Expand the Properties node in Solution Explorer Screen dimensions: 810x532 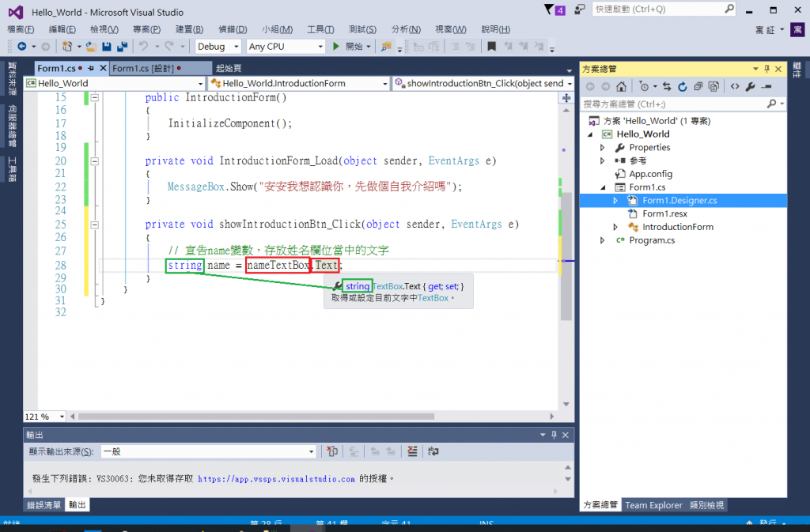602,148
